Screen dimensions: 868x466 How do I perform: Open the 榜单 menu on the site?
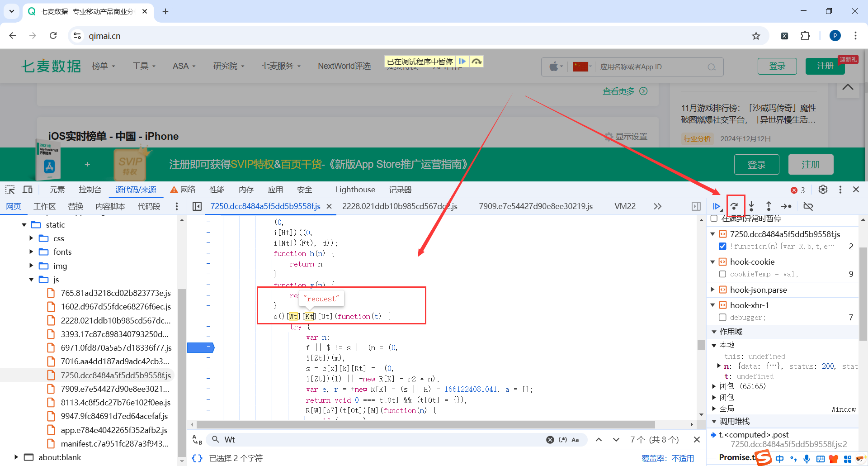[x=104, y=66]
